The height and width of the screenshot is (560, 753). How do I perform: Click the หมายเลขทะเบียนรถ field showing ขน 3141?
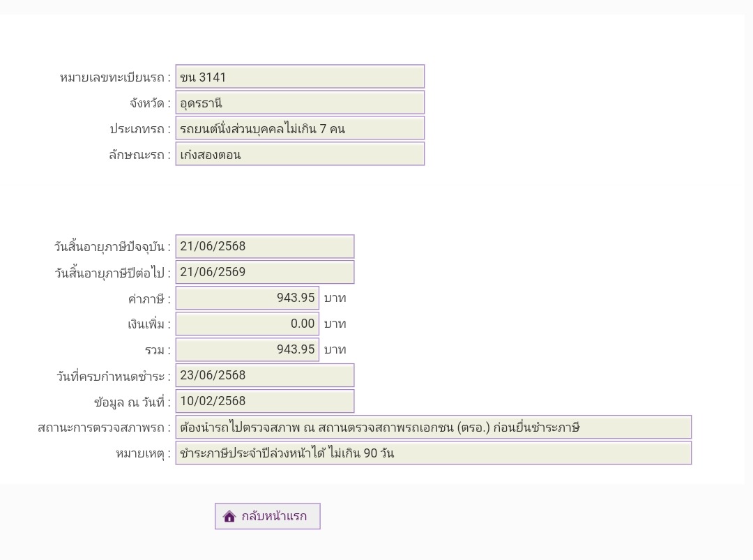click(299, 77)
